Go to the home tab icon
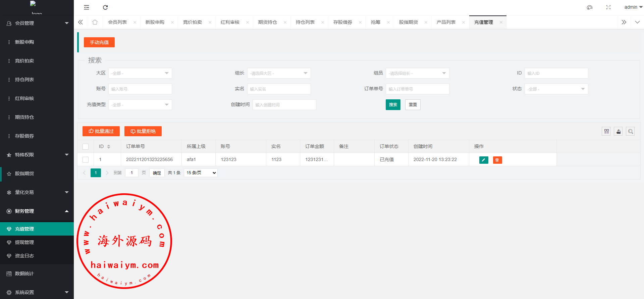644x299 pixels. pos(95,22)
